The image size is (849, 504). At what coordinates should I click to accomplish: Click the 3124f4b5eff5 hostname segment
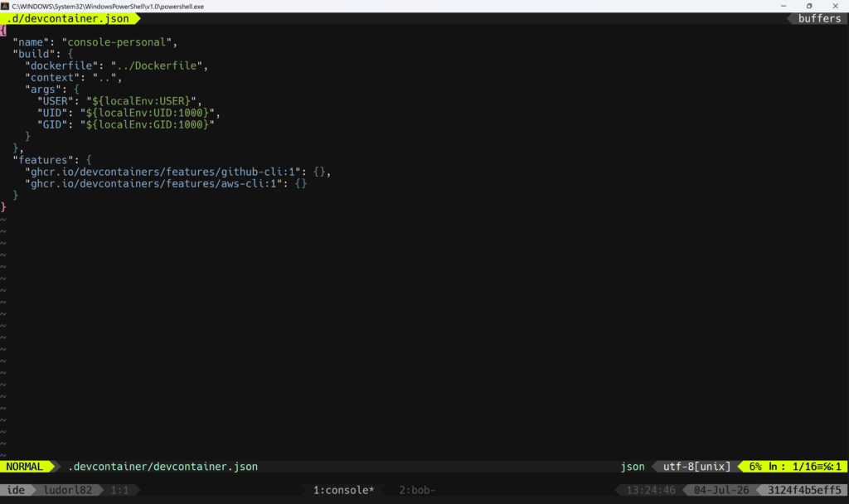[x=804, y=490]
